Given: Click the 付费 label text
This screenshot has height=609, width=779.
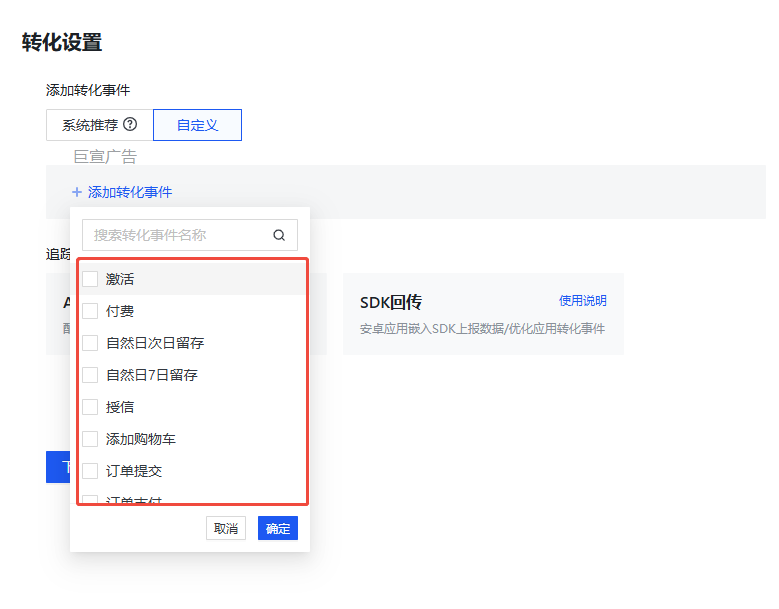Looking at the screenshot, I should 120,311.
